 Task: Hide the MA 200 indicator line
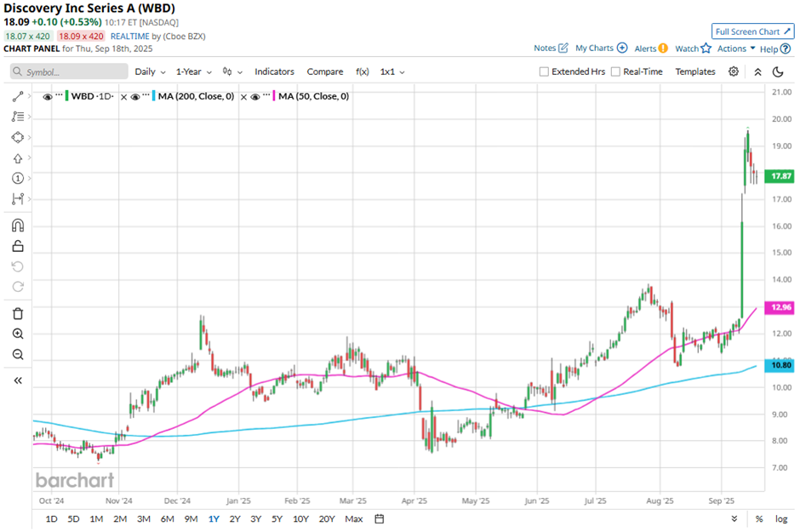click(x=135, y=96)
